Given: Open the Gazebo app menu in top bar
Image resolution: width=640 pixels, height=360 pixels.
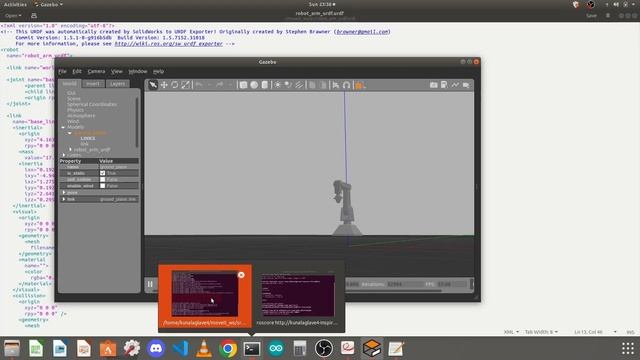Looking at the screenshot, I should pos(49,4).
